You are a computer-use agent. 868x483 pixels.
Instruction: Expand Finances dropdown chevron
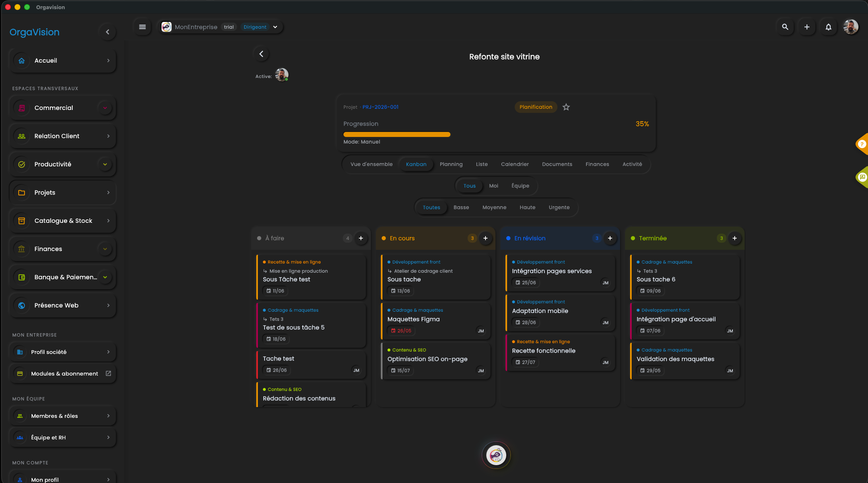click(x=105, y=249)
